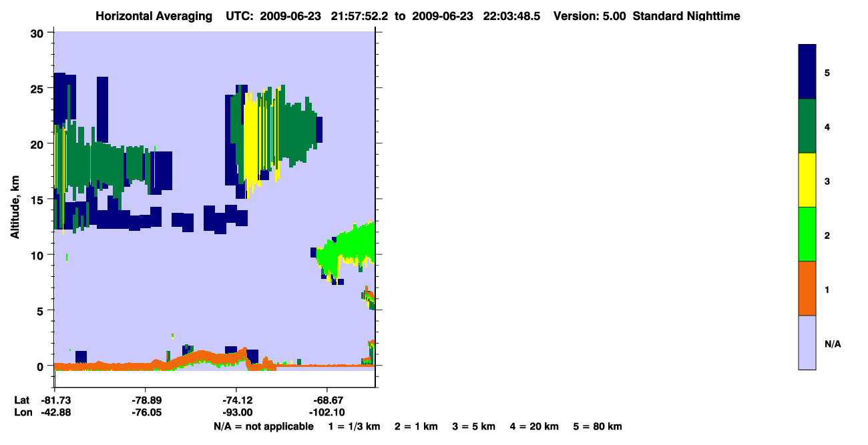Click the 15 altitude tick label

39,199
